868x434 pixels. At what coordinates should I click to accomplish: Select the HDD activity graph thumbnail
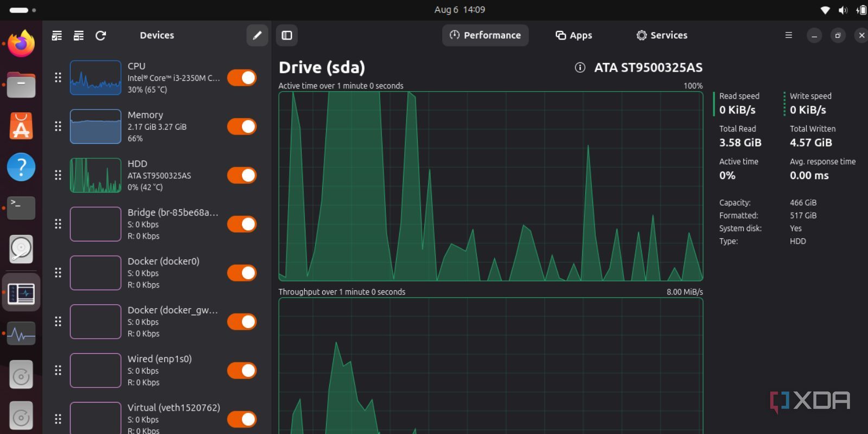[x=95, y=175]
